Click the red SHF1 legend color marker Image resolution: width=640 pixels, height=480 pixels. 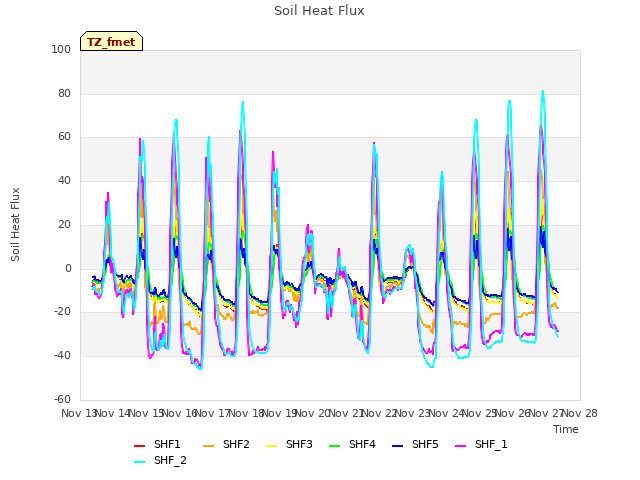point(140,446)
